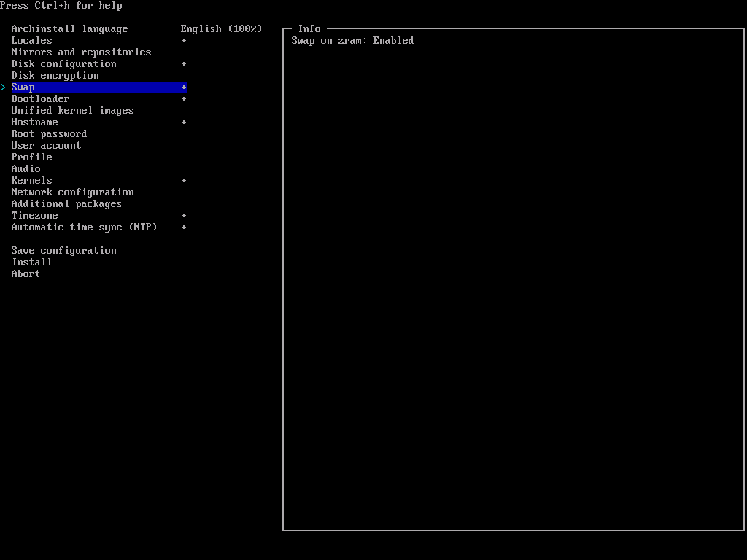The image size is (747, 560).
Task: Click the plus marker beside Automatic time sync
Action: pyautogui.click(x=184, y=227)
